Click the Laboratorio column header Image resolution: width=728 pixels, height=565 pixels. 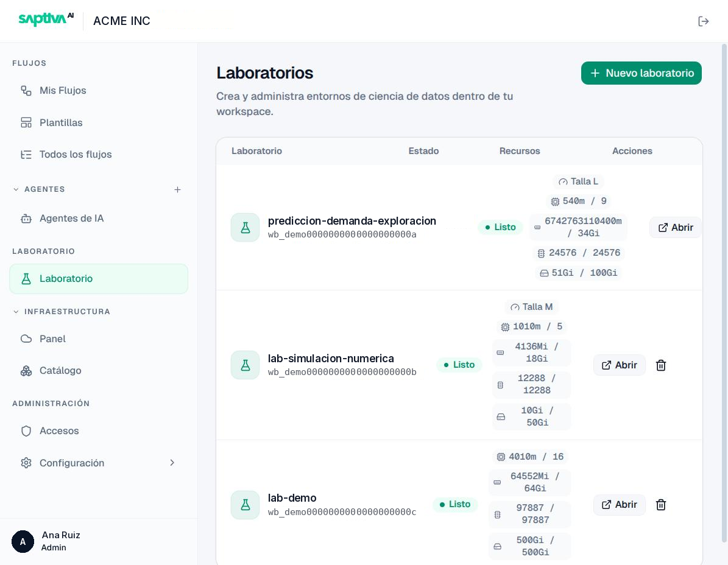click(256, 151)
